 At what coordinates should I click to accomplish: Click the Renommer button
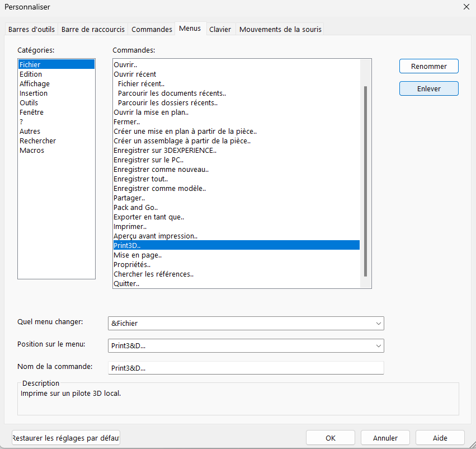[x=428, y=66]
